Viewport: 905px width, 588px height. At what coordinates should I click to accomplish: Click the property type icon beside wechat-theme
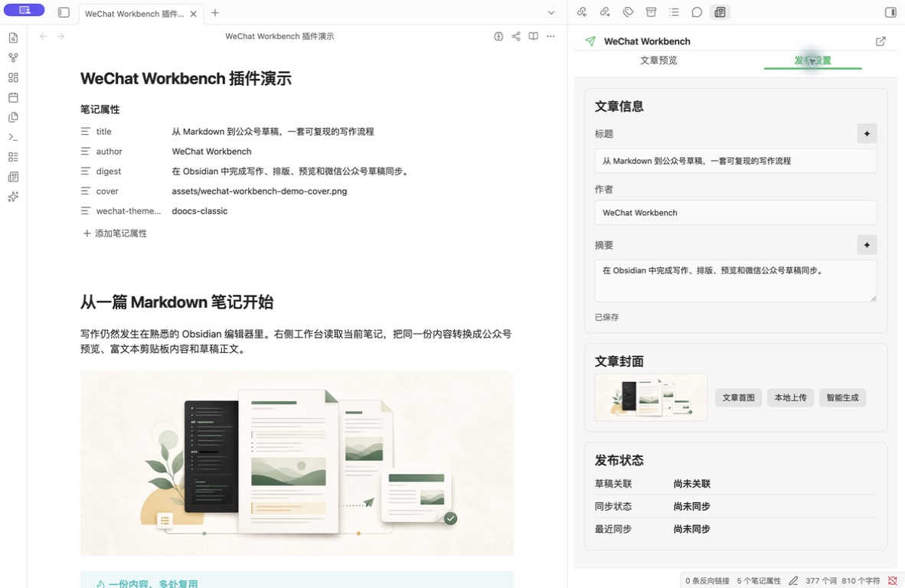pyautogui.click(x=86, y=211)
